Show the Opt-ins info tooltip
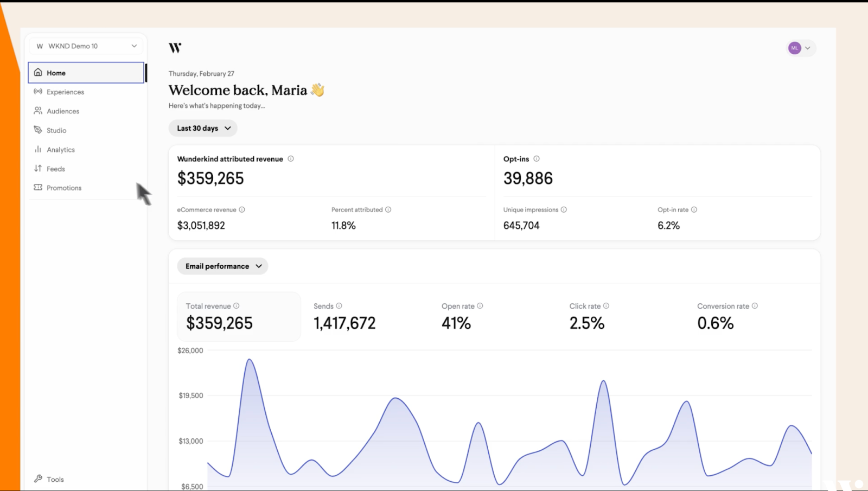The width and height of the screenshot is (868, 491). (x=537, y=158)
